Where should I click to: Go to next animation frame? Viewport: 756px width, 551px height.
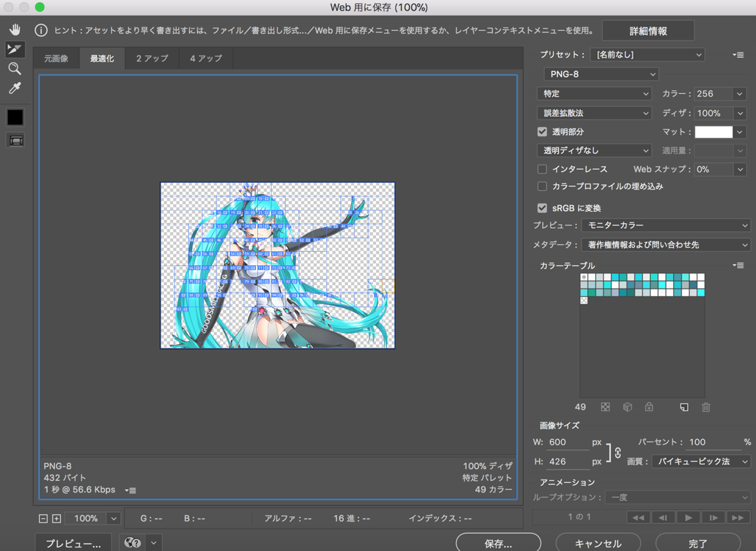coord(713,518)
